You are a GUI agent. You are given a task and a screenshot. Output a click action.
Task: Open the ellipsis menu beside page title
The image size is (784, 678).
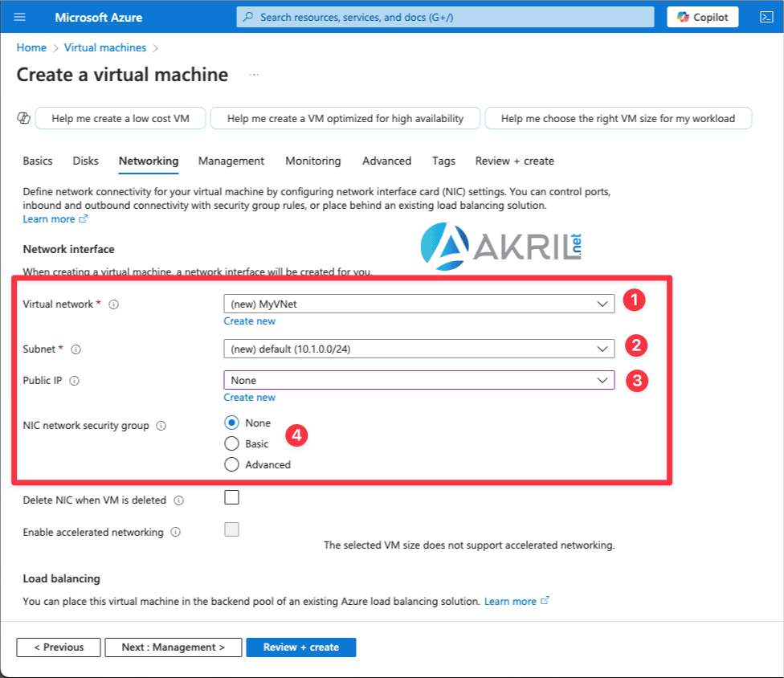(x=254, y=75)
